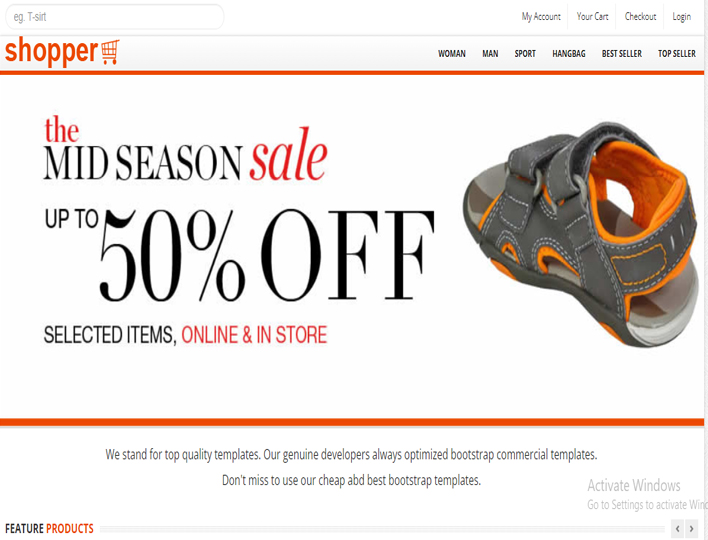Open the WOMAN category menu
The image size is (708, 540).
[452, 54]
